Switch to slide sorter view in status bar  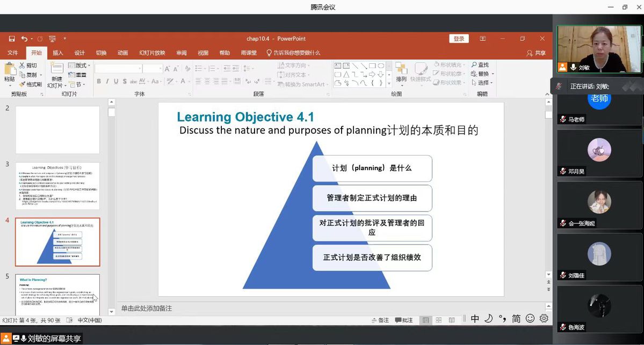pyautogui.click(x=438, y=320)
